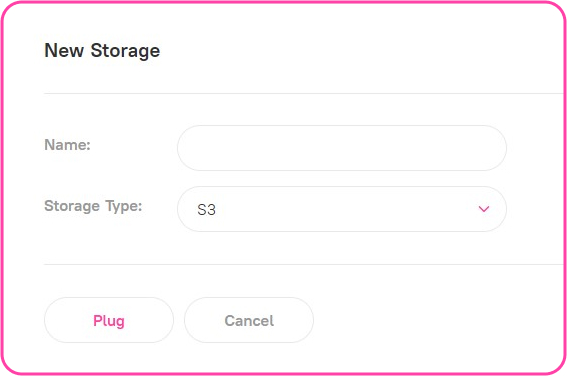This screenshot has width=567, height=376.
Task: Click the New Storage dialog title
Action: click(x=102, y=50)
